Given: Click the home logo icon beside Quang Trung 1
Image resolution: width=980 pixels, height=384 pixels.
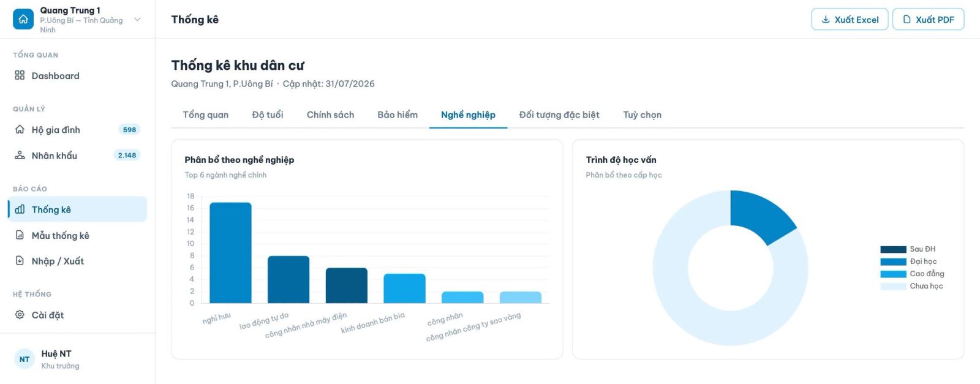Looking at the screenshot, I should click(23, 19).
